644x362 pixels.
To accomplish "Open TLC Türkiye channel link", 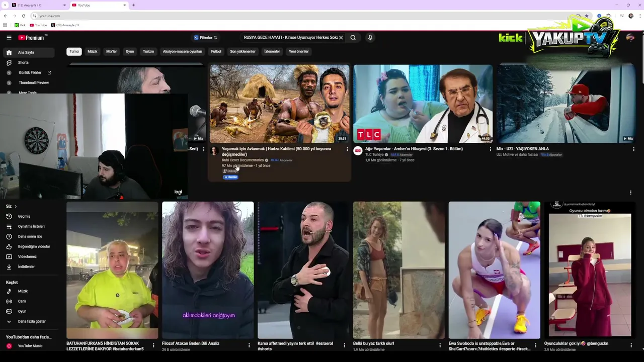I will point(374,155).
